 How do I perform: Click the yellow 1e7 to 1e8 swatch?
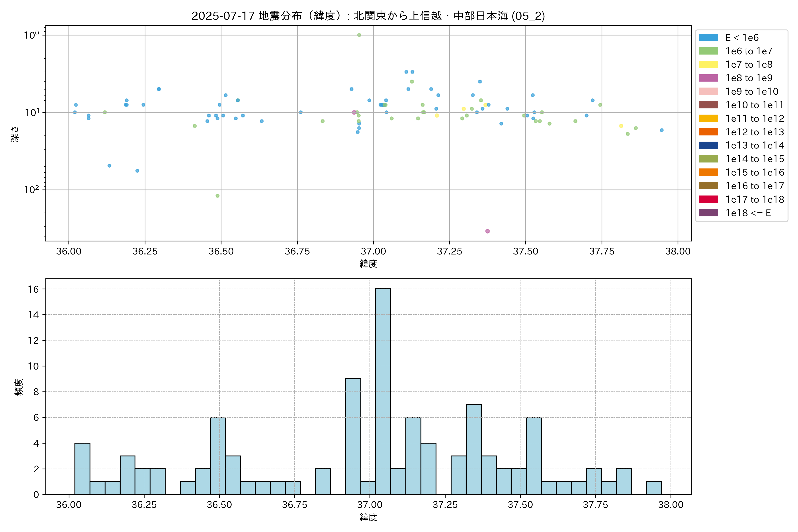point(708,65)
